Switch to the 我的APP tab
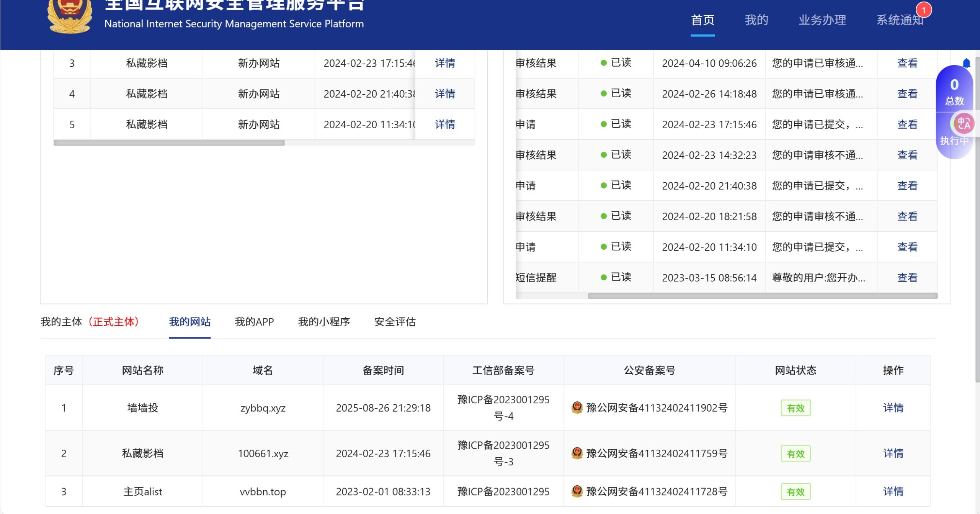This screenshot has width=980, height=514. [x=254, y=322]
